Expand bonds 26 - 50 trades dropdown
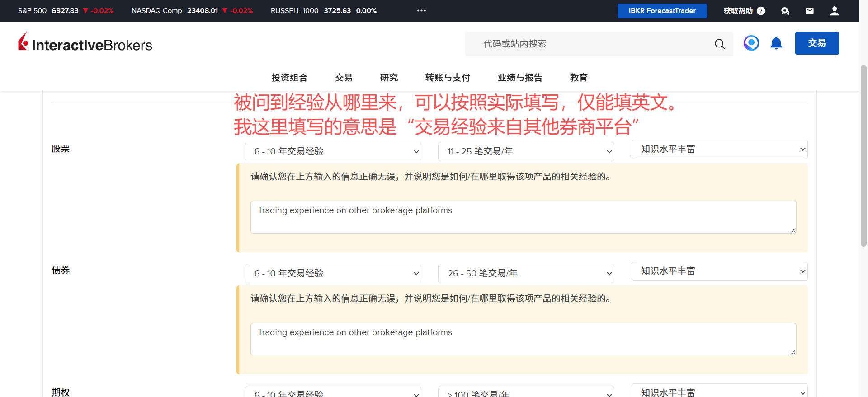The height and width of the screenshot is (397, 868). click(526, 274)
